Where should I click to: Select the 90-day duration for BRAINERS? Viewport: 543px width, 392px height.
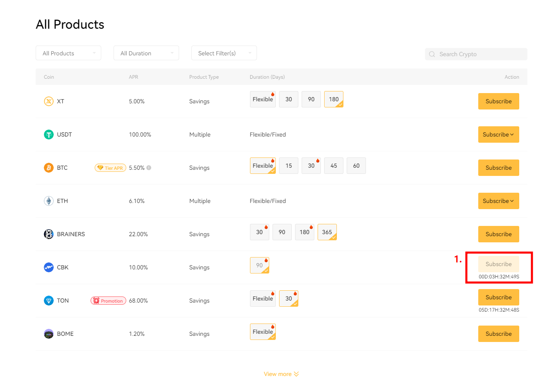click(x=282, y=232)
